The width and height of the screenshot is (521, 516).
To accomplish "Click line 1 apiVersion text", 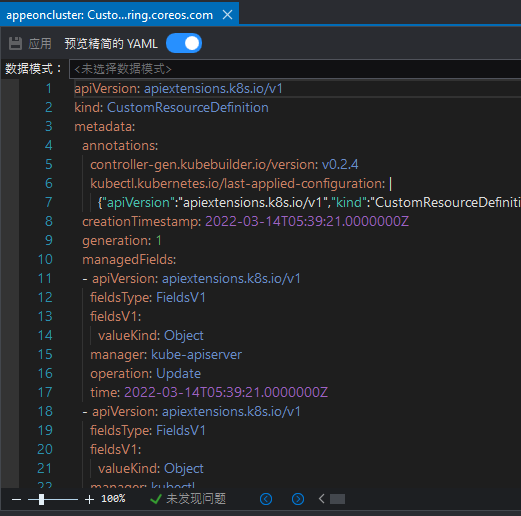I will point(178,89).
